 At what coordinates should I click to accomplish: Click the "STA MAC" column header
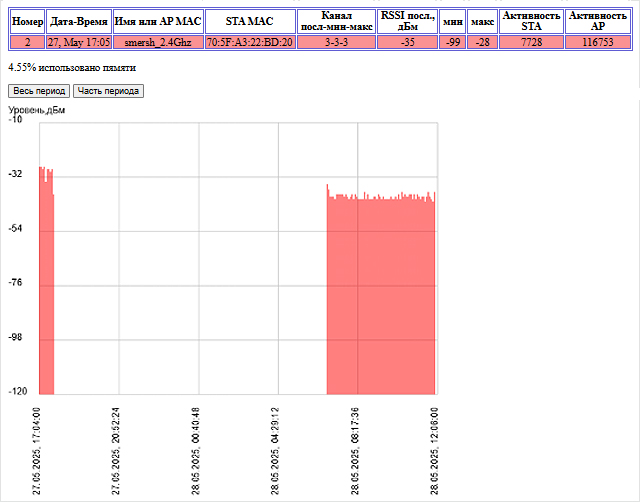[x=249, y=21]
